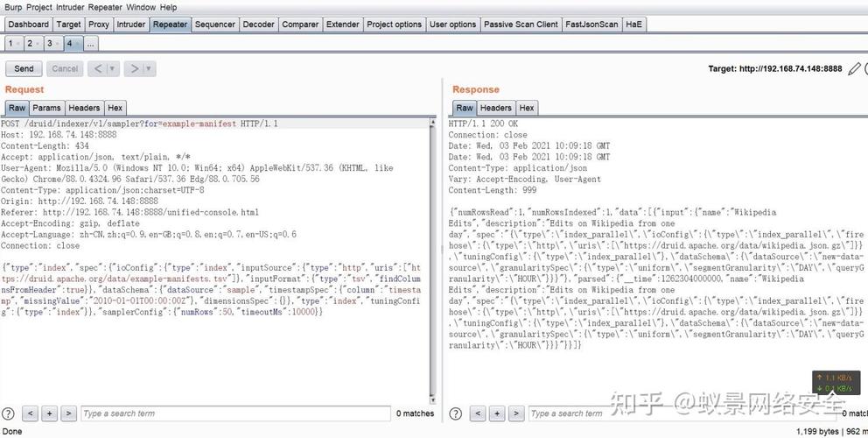
Task: Open response search help question-mark icon
Action: click(x=455, y=413)
